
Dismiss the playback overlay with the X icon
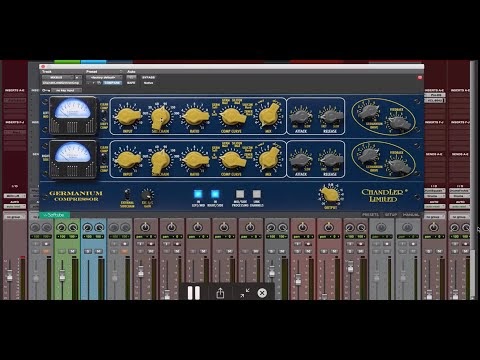tap(262, 293)
